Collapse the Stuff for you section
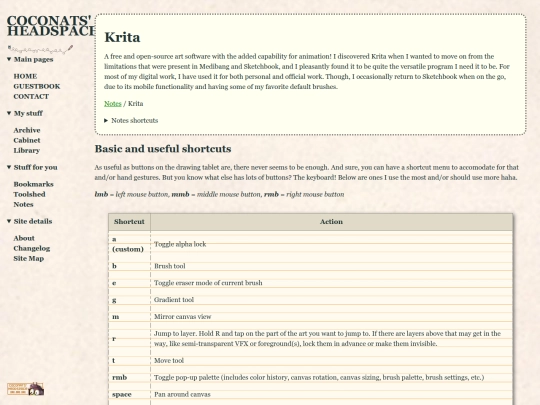The image size is (540, 405). [x=32, y=167]
